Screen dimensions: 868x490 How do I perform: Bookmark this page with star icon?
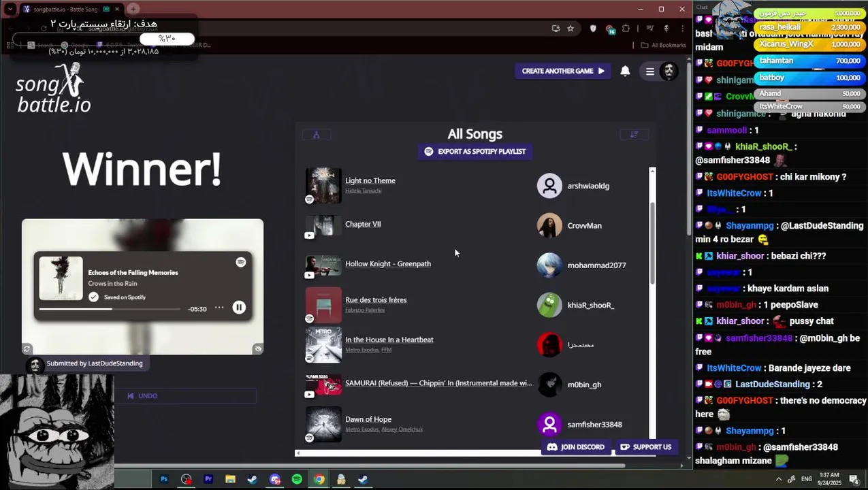tap(570, 29)
